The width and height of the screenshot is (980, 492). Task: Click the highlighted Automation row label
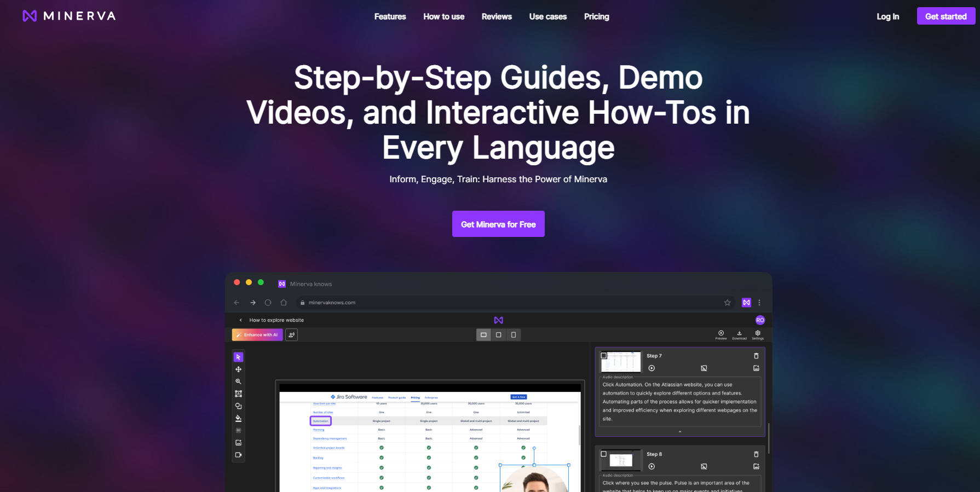tap(321, 421)
